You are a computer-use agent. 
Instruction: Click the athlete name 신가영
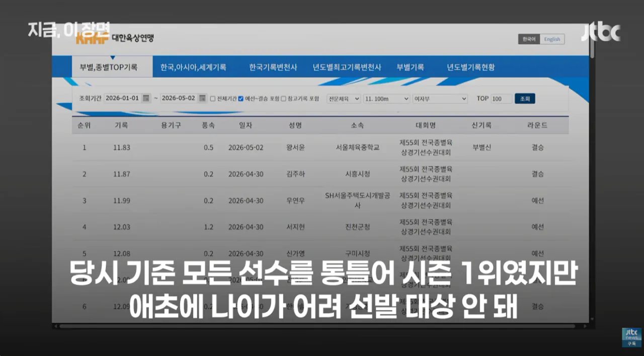click(295, 253)
